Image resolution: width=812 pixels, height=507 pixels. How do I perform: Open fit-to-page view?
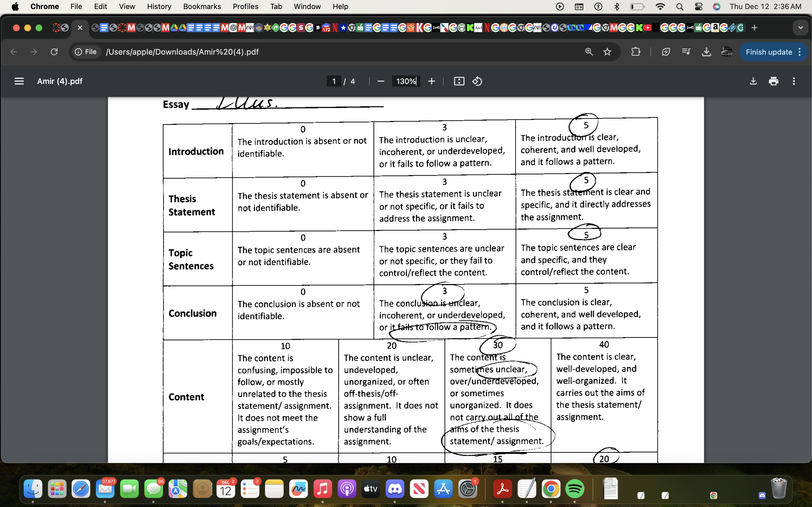click(459, 81)
